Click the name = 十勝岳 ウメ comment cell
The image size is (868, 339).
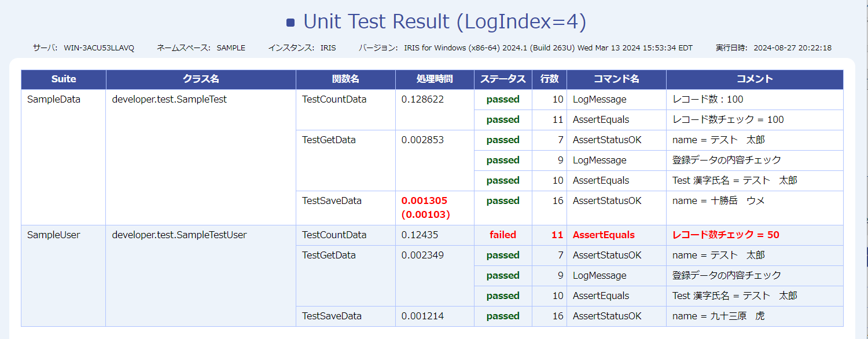(x=718, y=201)
